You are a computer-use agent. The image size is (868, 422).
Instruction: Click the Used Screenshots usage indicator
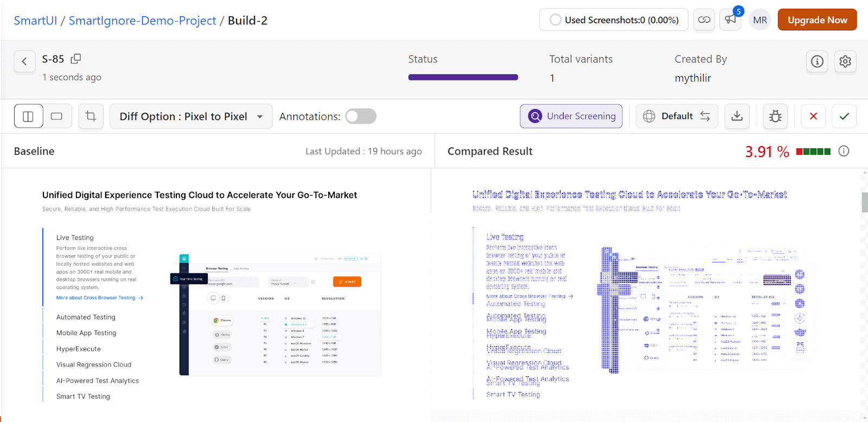click(x=614, y=20)
